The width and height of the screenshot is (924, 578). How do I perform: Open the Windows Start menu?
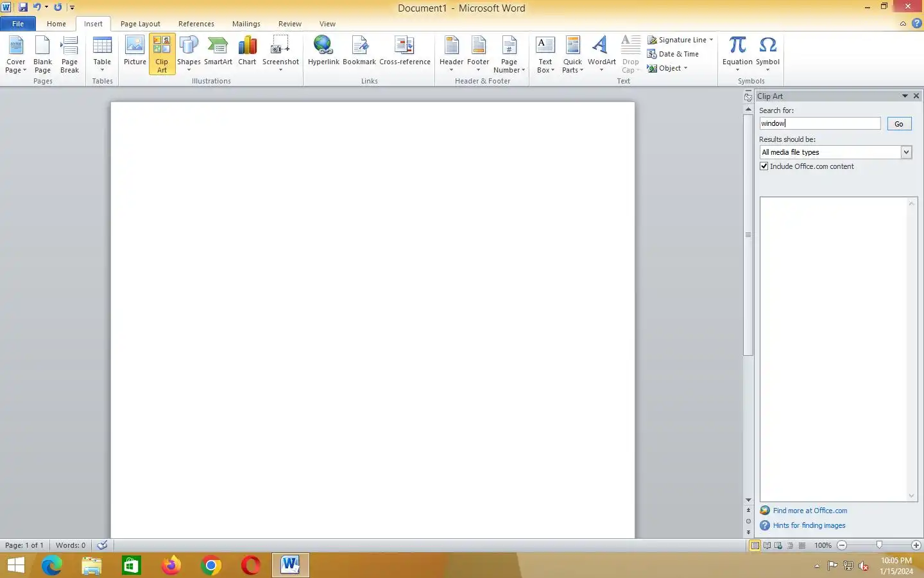(15, 565)
